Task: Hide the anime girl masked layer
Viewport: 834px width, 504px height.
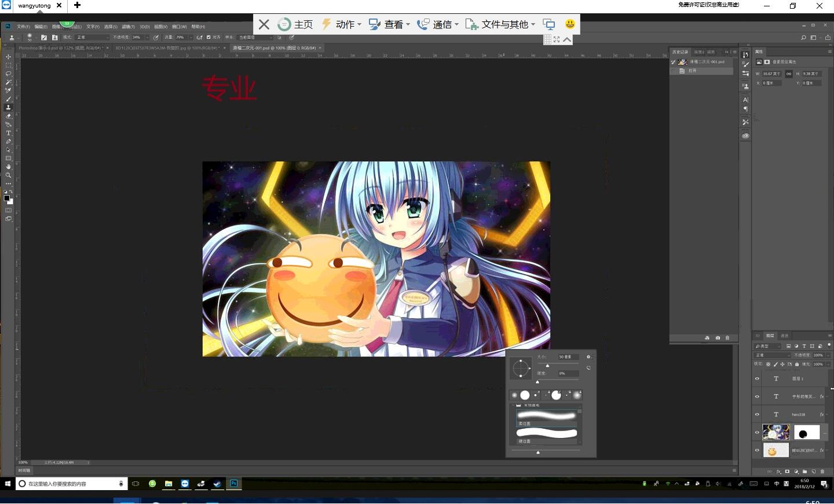Action: 757,432
